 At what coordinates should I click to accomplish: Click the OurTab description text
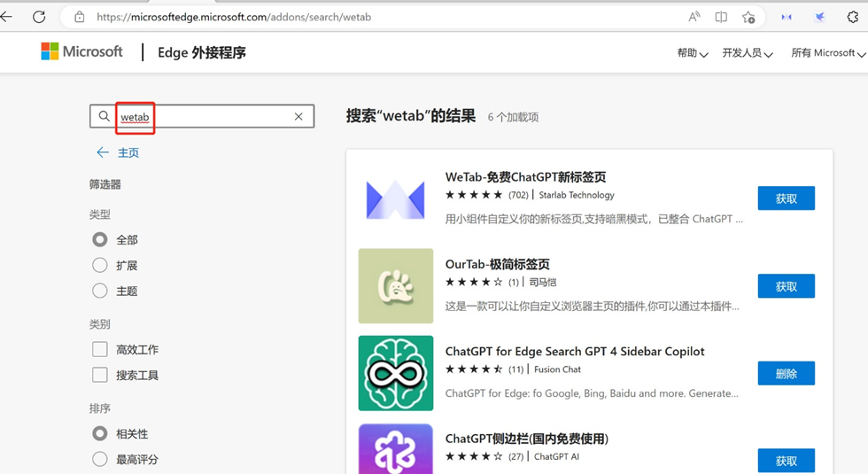[x=592, y=307]
